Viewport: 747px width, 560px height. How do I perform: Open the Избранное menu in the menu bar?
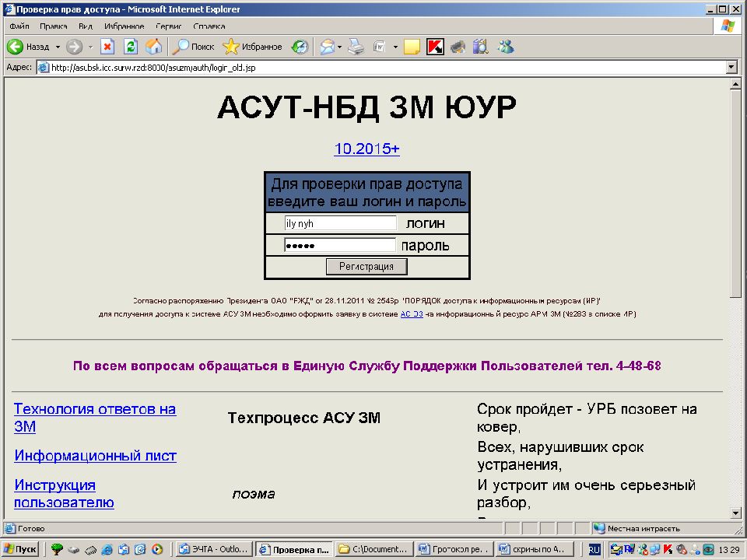tap(124, 26)
